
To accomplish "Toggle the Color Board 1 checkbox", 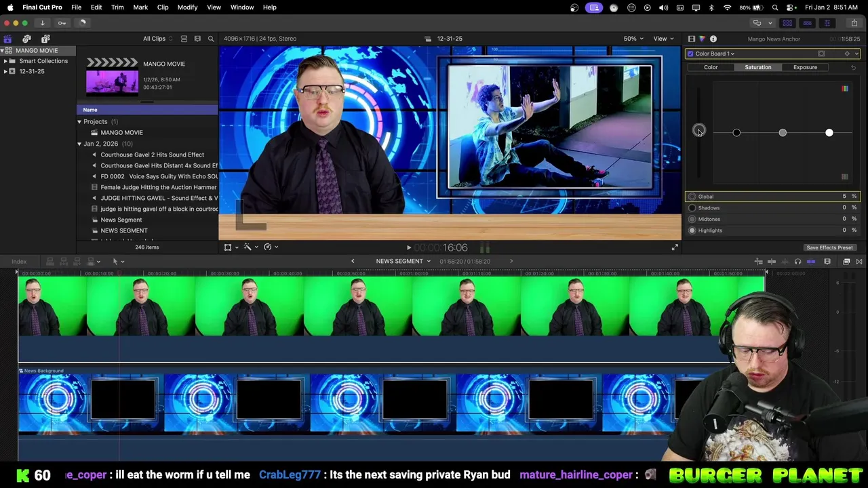I will point(690,54).
